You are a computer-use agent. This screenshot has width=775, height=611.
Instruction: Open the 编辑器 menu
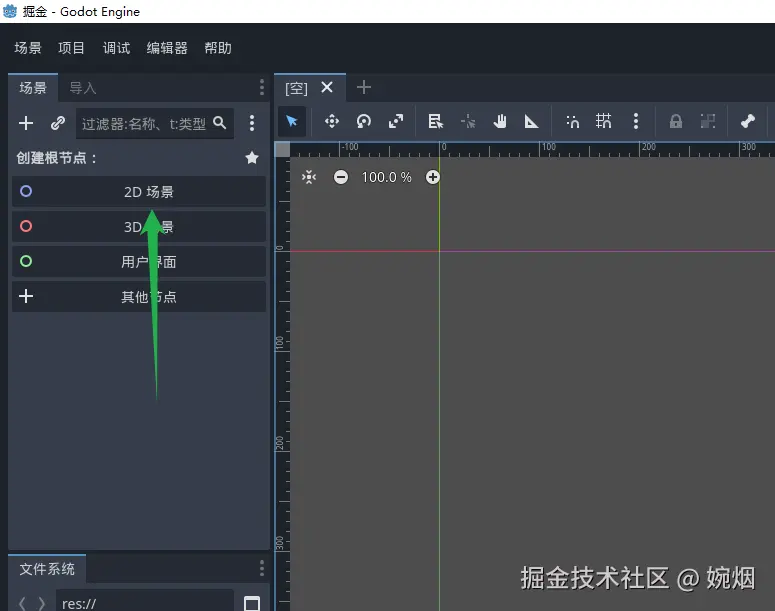click(167, 48)
